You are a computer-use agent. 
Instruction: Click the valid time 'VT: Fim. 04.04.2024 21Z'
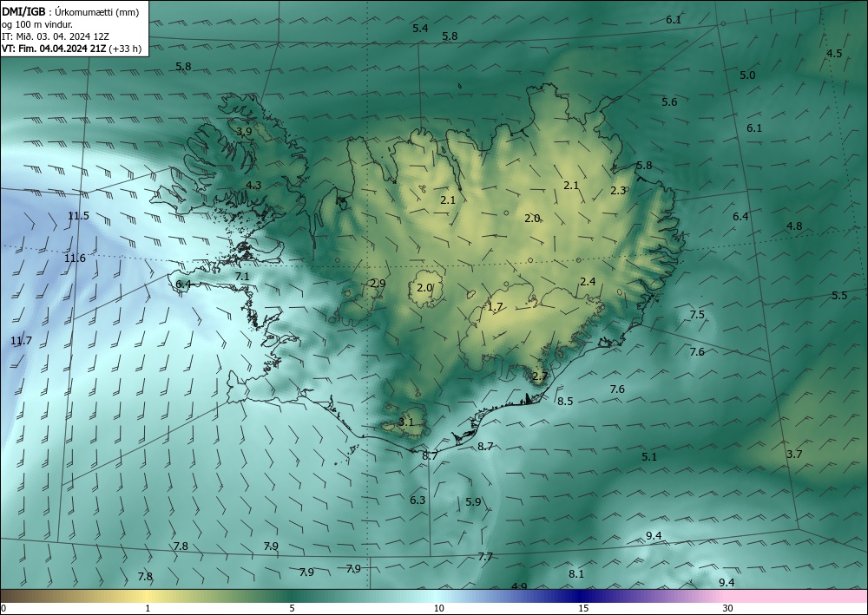[x=54, y=49]
